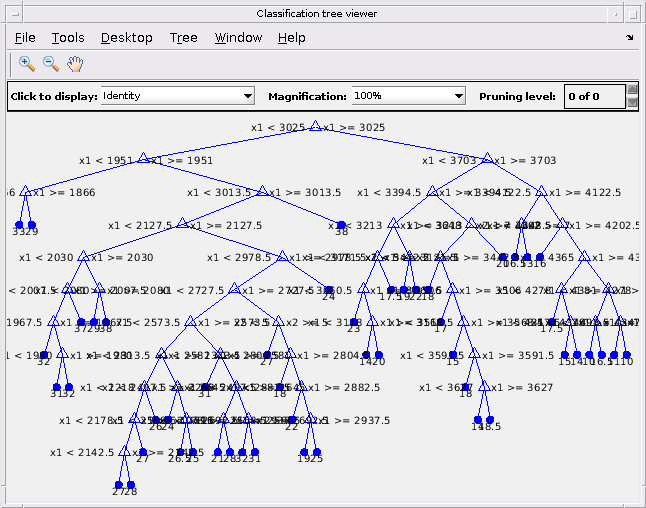Click the leaf node labeled 24
646x508 pixels.
328,290
